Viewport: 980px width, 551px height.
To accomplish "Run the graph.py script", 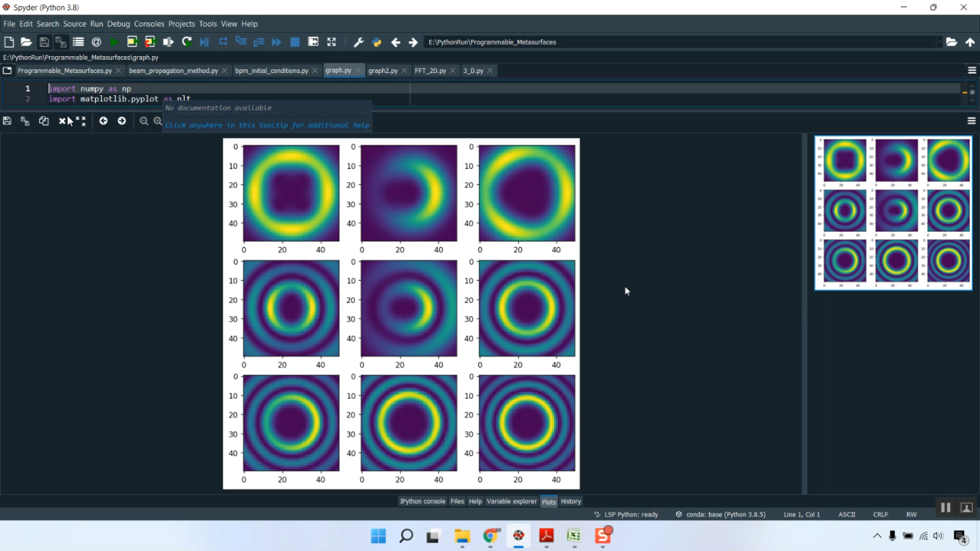I will click(113, 42).
